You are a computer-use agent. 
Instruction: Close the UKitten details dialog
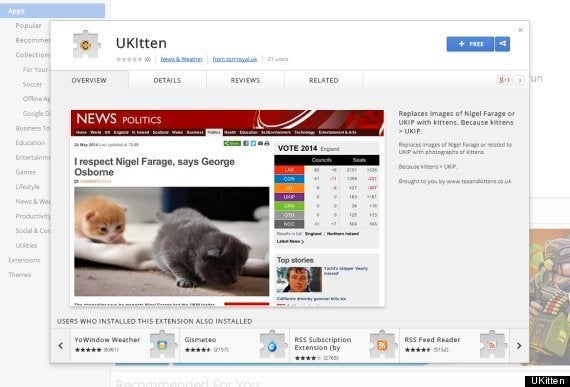520,30
